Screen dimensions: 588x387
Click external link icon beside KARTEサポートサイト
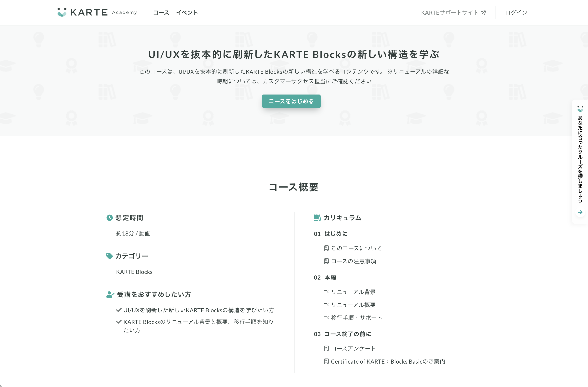coord(483,13)
